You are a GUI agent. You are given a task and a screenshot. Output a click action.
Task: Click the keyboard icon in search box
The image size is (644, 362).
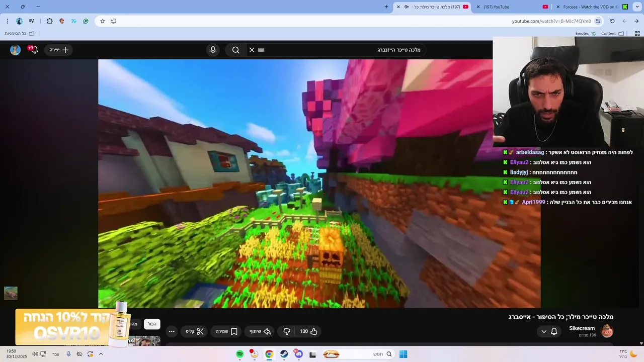261,50
